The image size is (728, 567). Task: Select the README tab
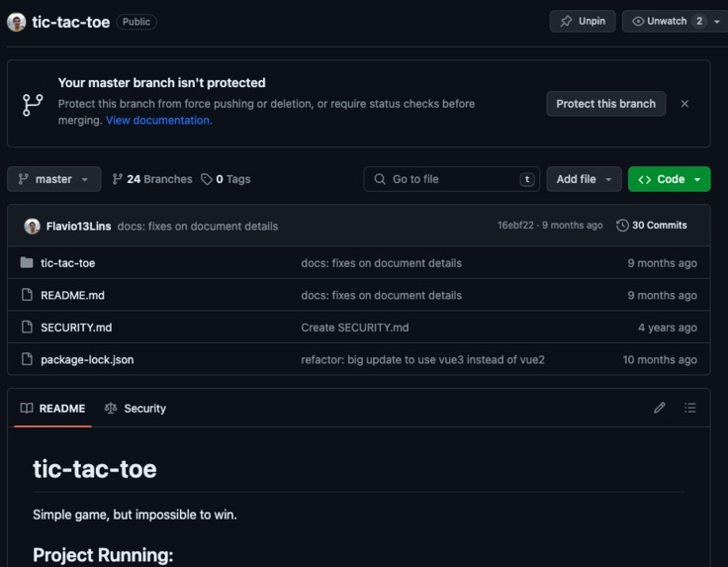(x=53, y=409)
